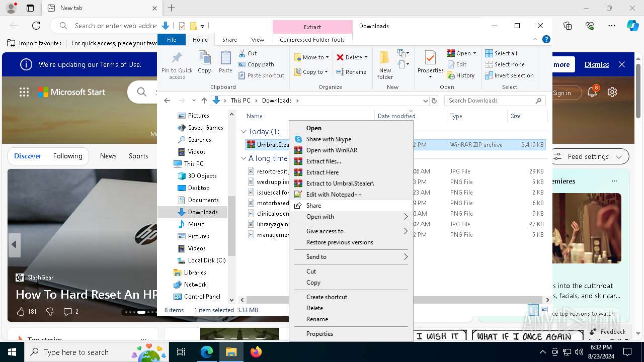Open Move to dropdown
The image size is (644, 362).
click(312, 57)
